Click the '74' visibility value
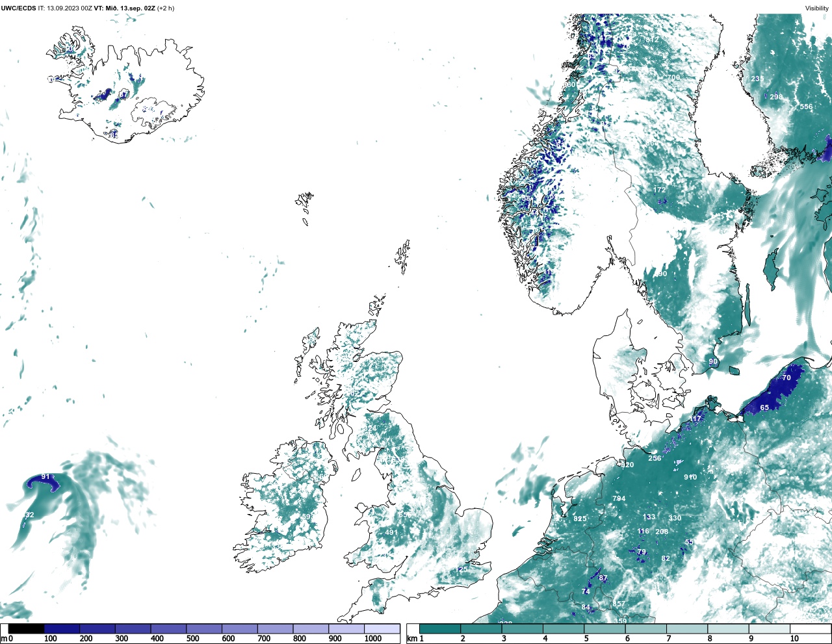Screen dimensions: 832x644 586,591
